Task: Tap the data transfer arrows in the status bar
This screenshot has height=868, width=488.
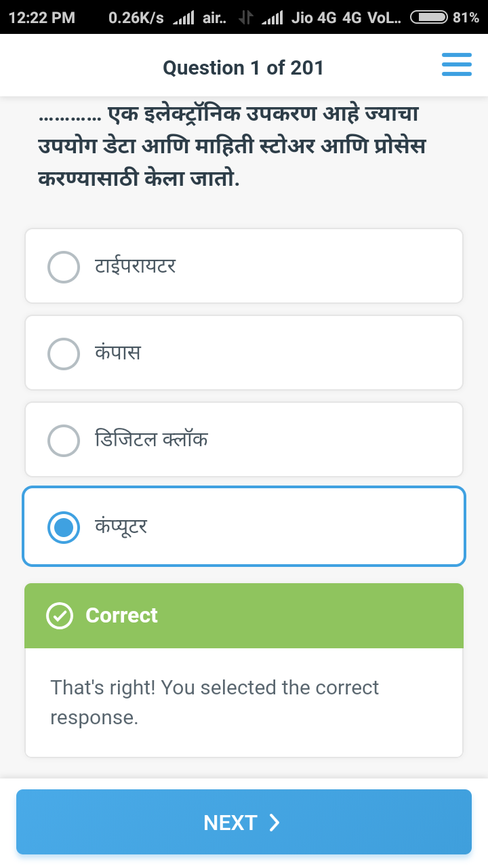Action: 245,18
